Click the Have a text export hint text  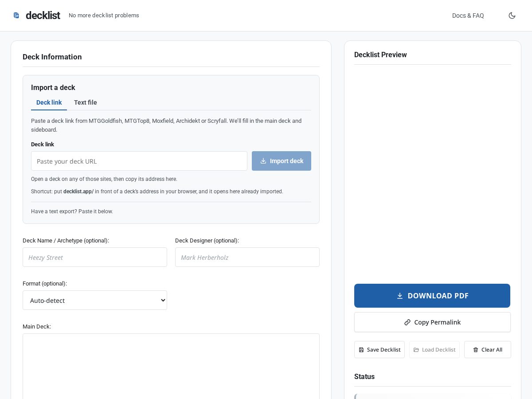pyautogui.click(x=72, y=211)
